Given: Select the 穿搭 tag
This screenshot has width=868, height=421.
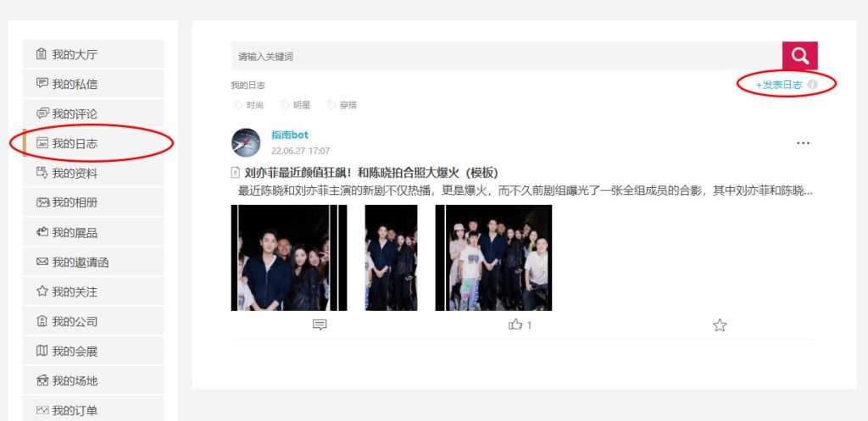Looking at the screenshot, I should (x=342, y=105).
